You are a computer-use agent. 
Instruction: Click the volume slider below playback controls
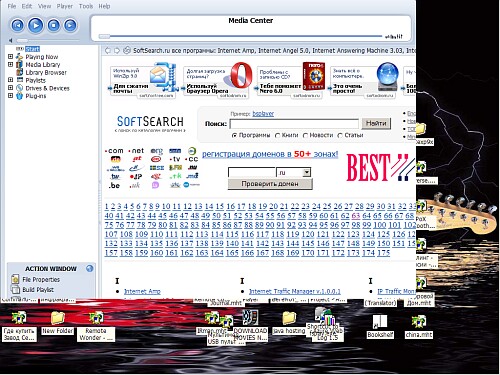pyautogui.click(x=47, y=40)
